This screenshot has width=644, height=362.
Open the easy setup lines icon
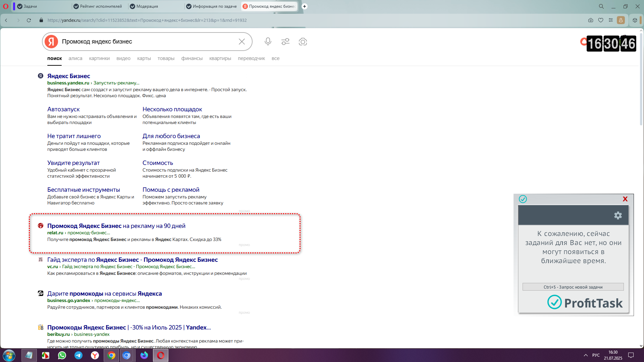tap(611, 20)
